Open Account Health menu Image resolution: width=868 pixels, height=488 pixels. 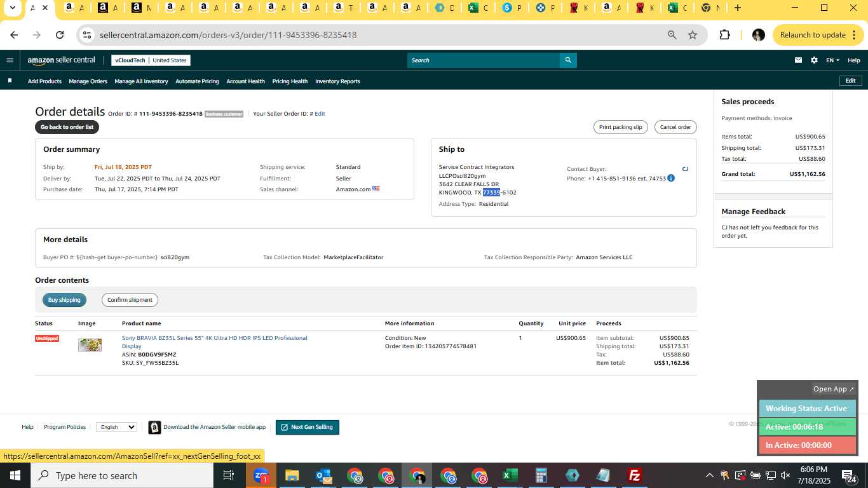245,81
